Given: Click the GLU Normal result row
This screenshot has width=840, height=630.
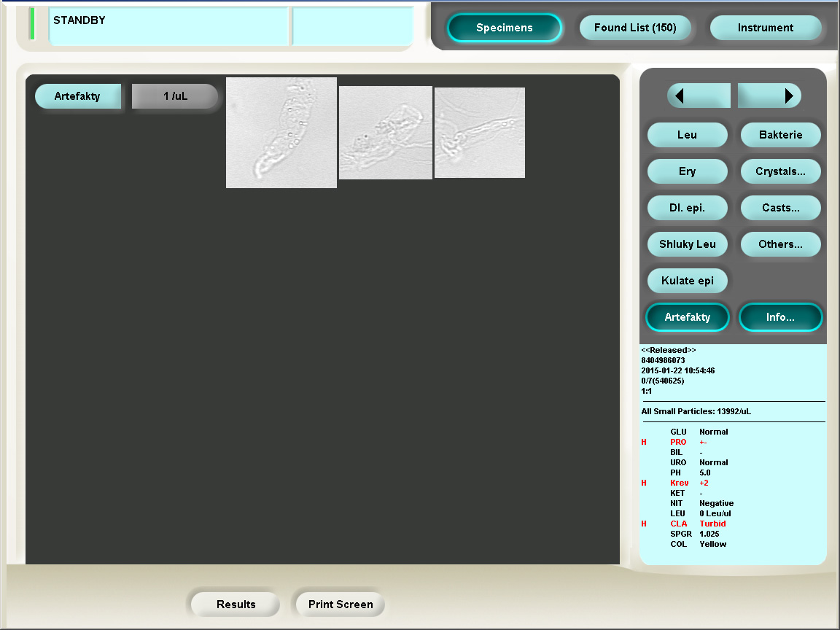Looking at the screenshot, I should point(699,432).
